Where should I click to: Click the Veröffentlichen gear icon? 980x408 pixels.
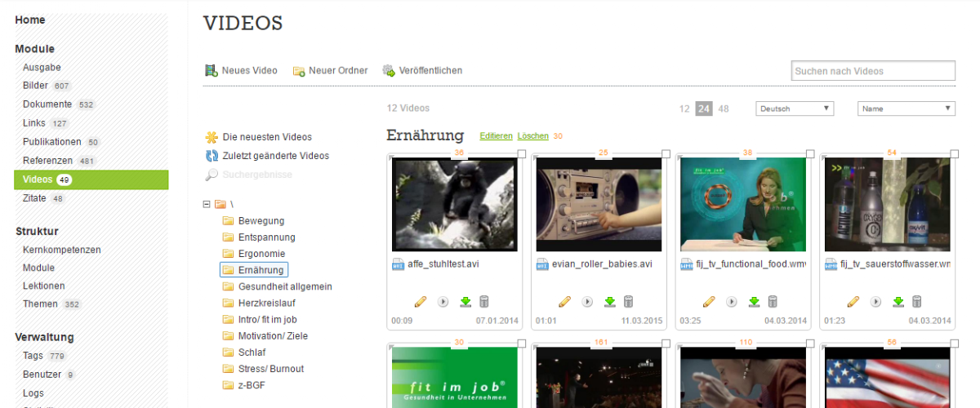(389, 71)
